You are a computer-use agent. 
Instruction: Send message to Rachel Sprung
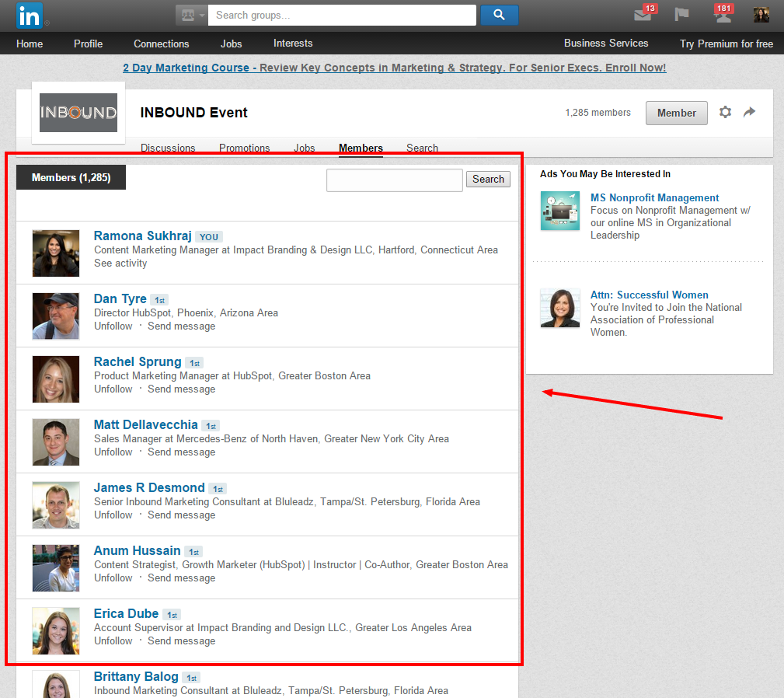[x=182, y=389]
